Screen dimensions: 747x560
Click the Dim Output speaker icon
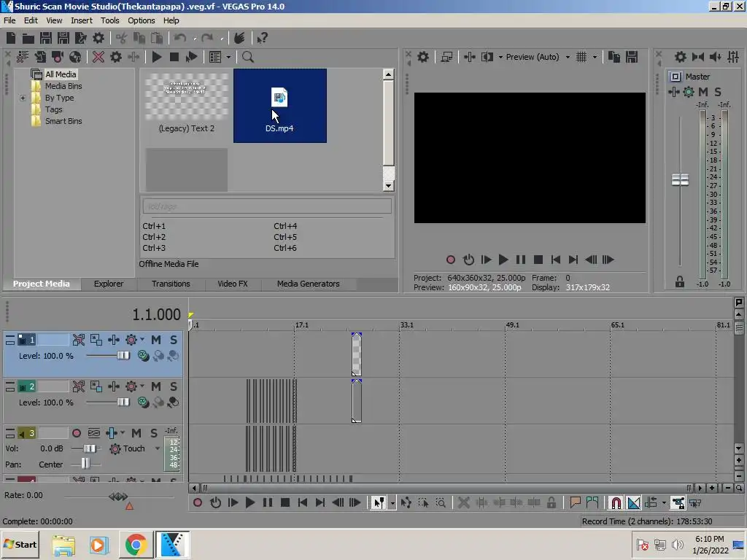pyautogui.click(x=716, y=57)
